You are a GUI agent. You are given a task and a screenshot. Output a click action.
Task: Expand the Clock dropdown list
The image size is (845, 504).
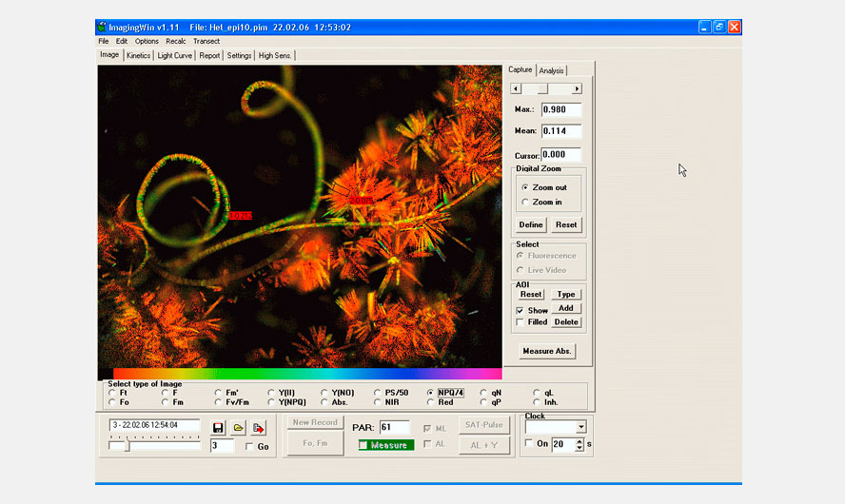580,428
